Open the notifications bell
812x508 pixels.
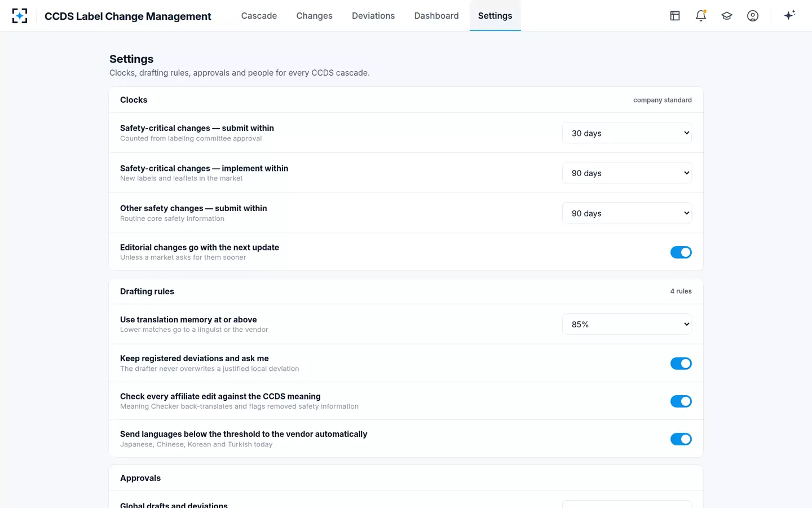(701, 16)
